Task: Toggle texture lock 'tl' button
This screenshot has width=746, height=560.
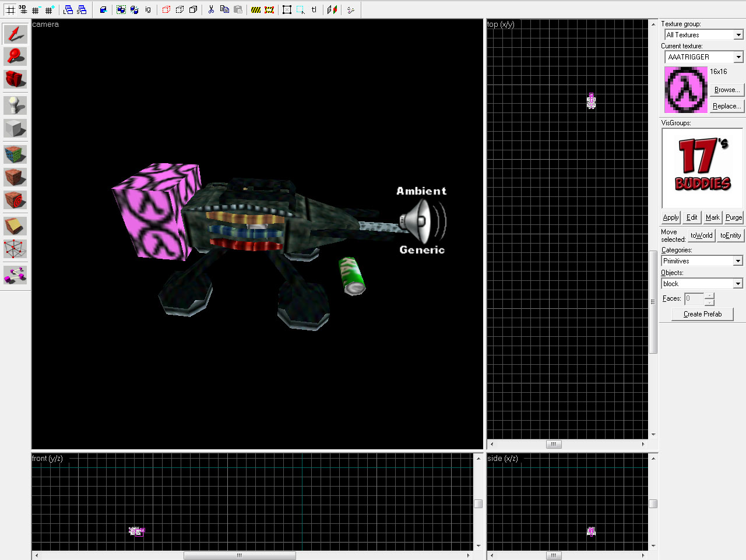Action: 314,9
